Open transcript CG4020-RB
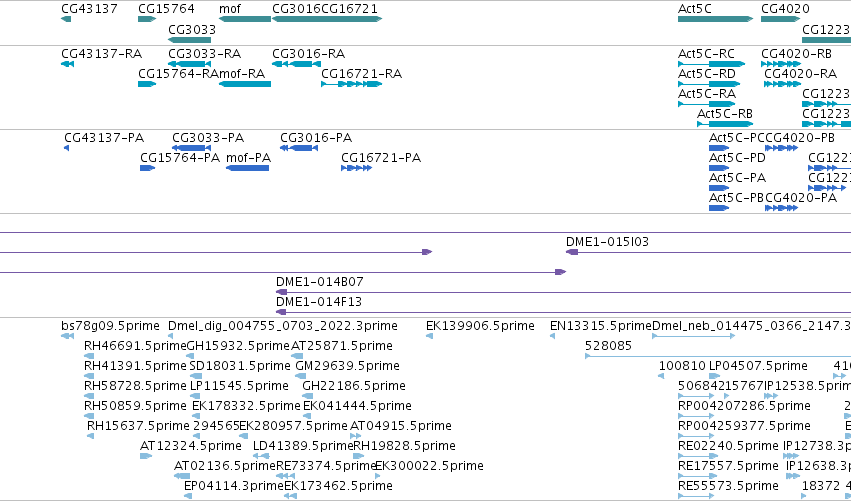 coord(780,64)
